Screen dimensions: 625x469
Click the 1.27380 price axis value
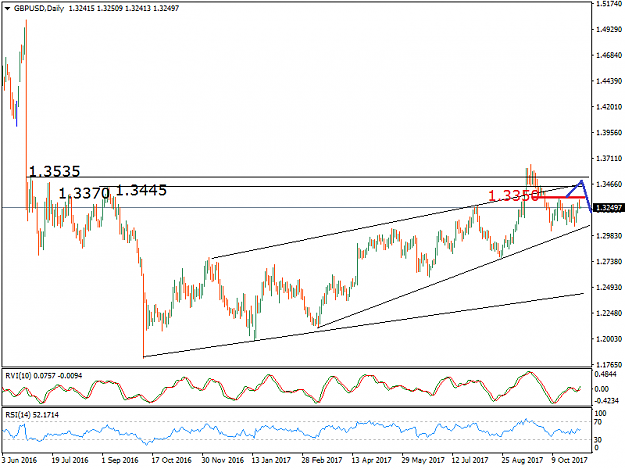click(x=609, y=261)
